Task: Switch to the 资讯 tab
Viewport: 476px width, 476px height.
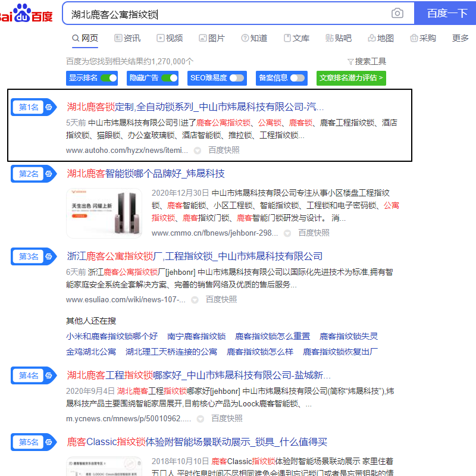Action: pyautogui.click(x=127, y=38)
